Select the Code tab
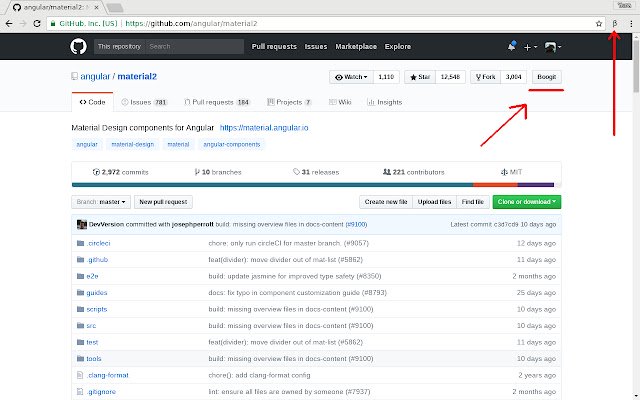This screenshot has height=400, width=640. (92, 102)
